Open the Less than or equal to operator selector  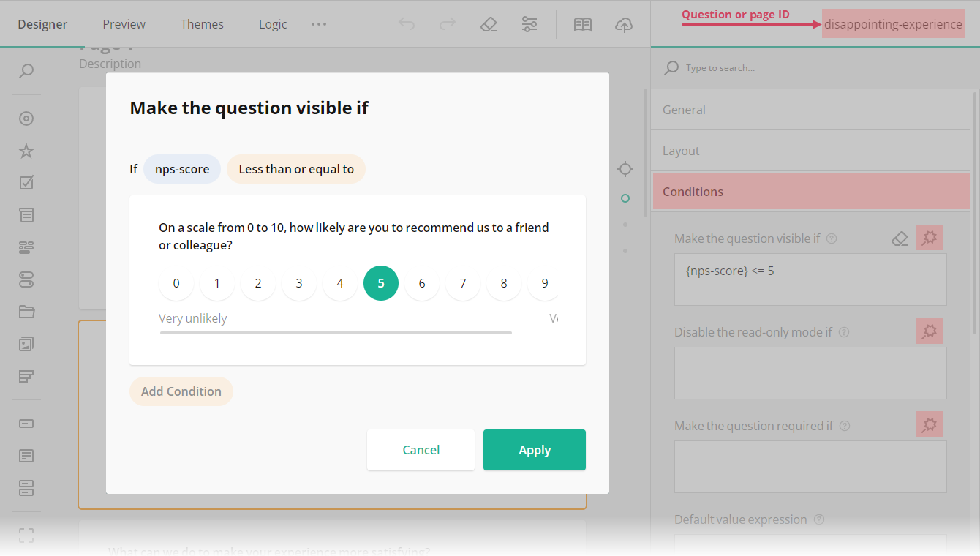tap(295, 169)
